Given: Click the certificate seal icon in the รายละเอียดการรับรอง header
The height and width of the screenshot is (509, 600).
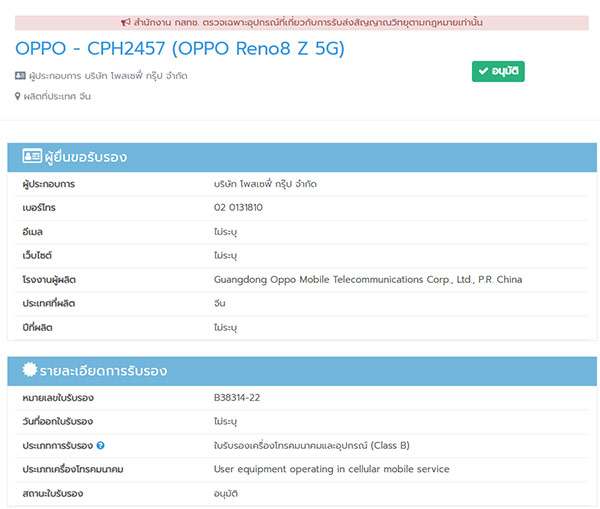Looking at the screenshot, I should [x=30, y=369].
